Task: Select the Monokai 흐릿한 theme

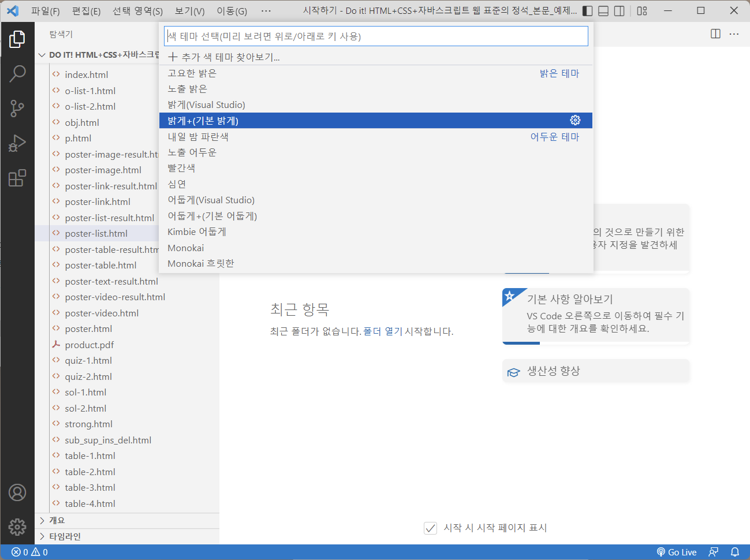Action: (x=376, y=263)
